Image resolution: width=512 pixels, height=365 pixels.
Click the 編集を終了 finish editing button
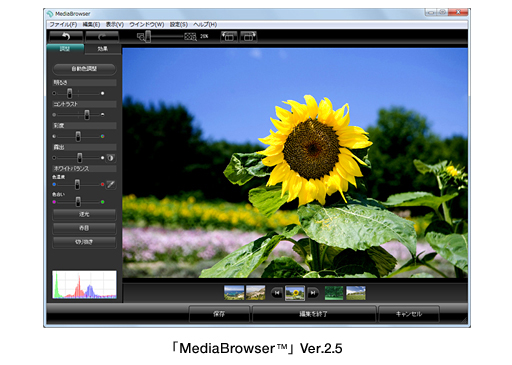(314, 314)
